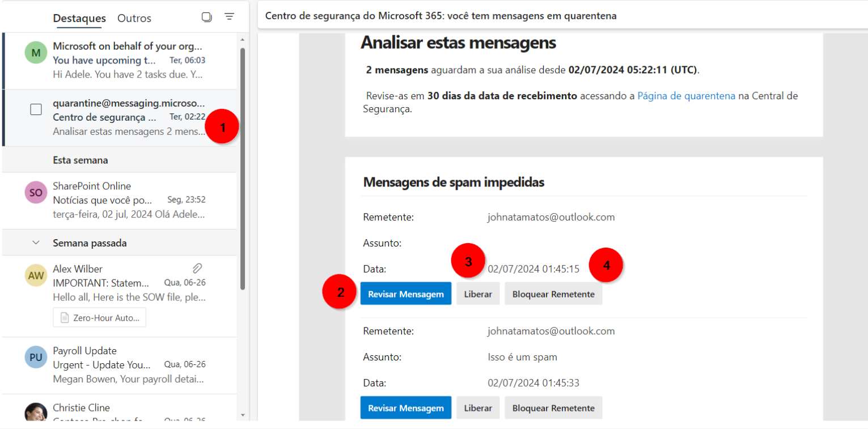
Task: Click Liberar for the message dated 01:45:15
Action: click(478, 294)
